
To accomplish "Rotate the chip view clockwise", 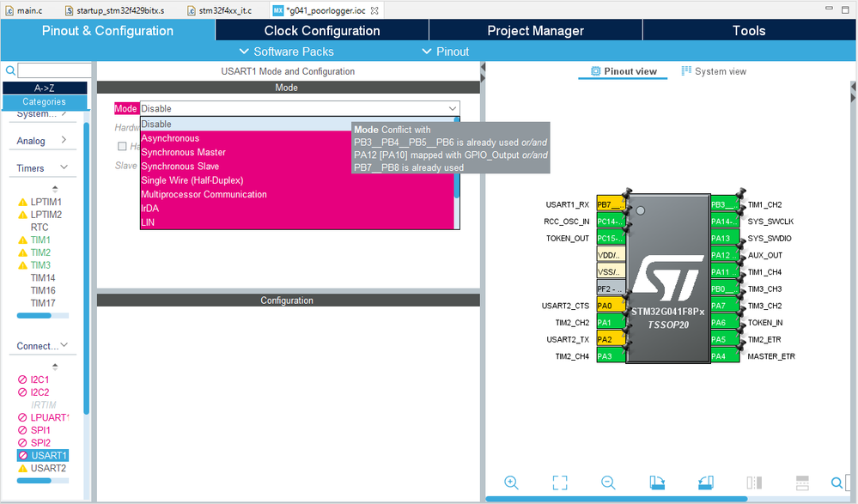I will pyautogui.click(x=657, y=483).
